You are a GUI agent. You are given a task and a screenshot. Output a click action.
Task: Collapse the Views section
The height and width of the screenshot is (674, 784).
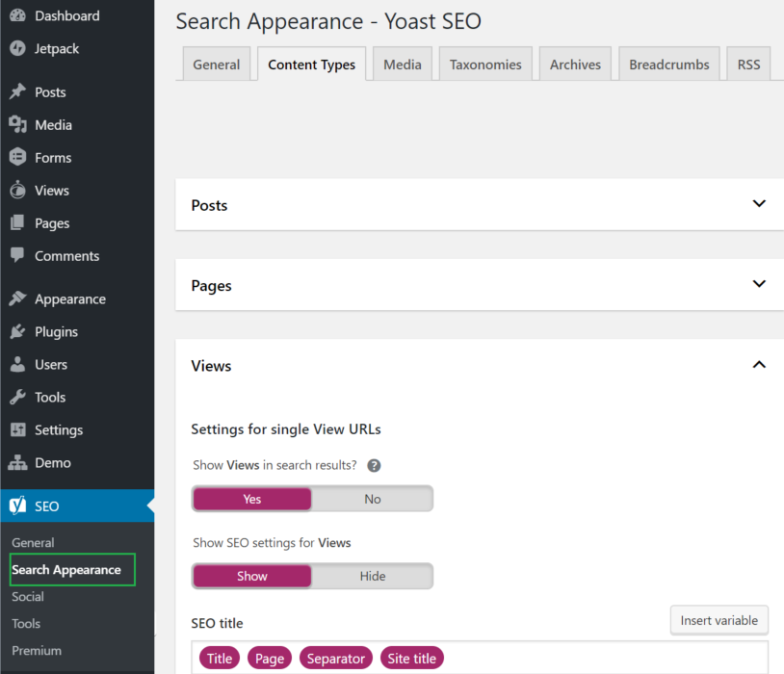point(759,365)
